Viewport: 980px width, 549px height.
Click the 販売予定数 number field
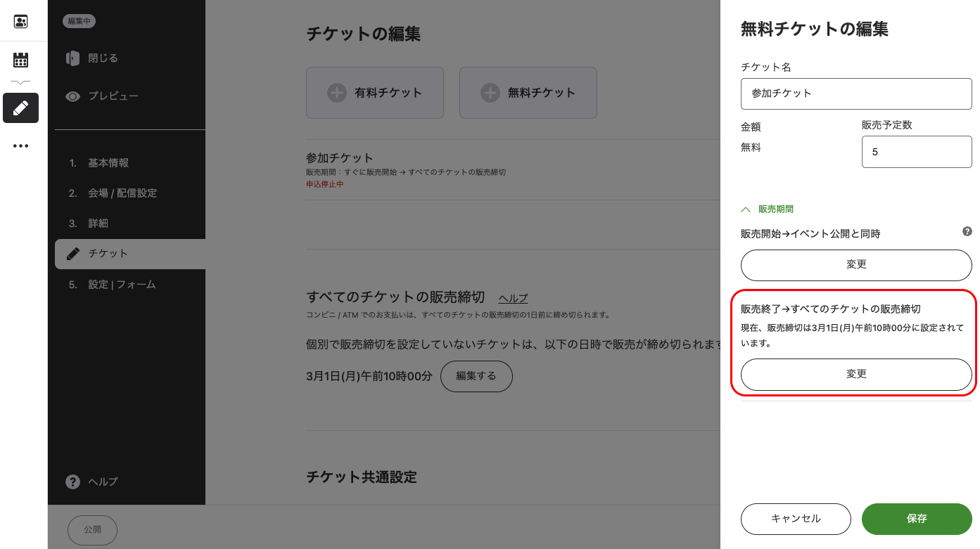pyautogui.click(x=917, y=152)
